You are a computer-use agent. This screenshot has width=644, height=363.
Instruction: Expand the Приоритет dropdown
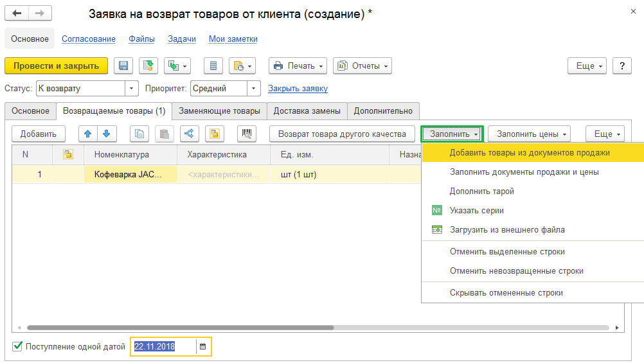coord(255,89)
